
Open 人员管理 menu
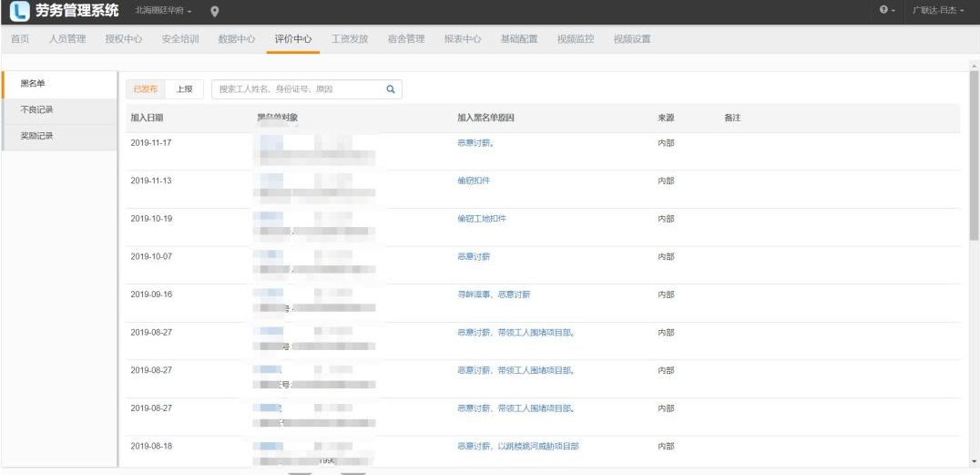[67, 39]
